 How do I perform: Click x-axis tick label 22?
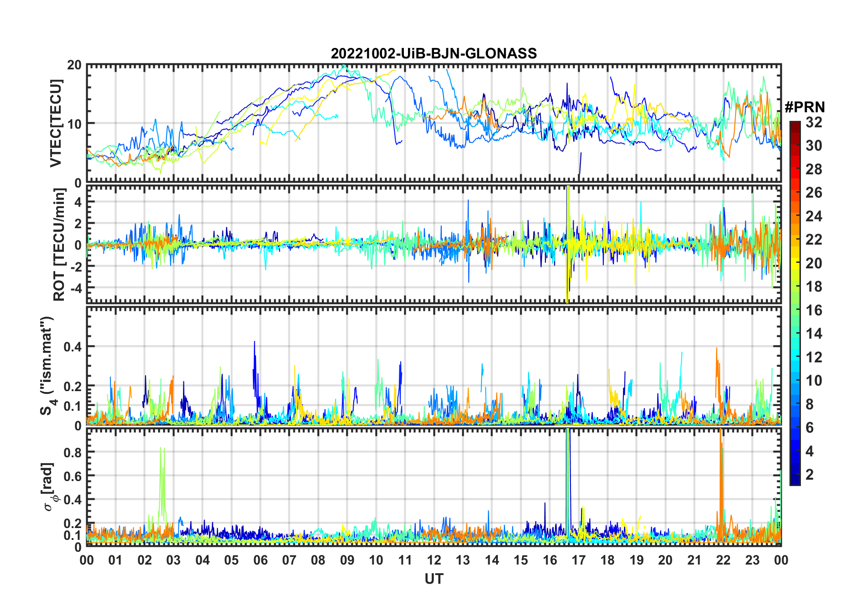point(723,560)
